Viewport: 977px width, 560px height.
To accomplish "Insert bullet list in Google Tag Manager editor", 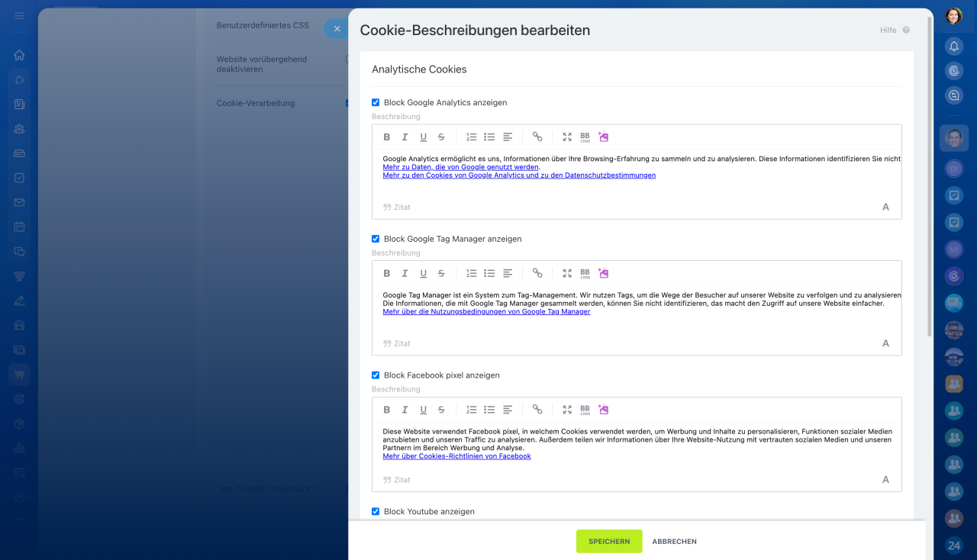I will pos(489,273).
